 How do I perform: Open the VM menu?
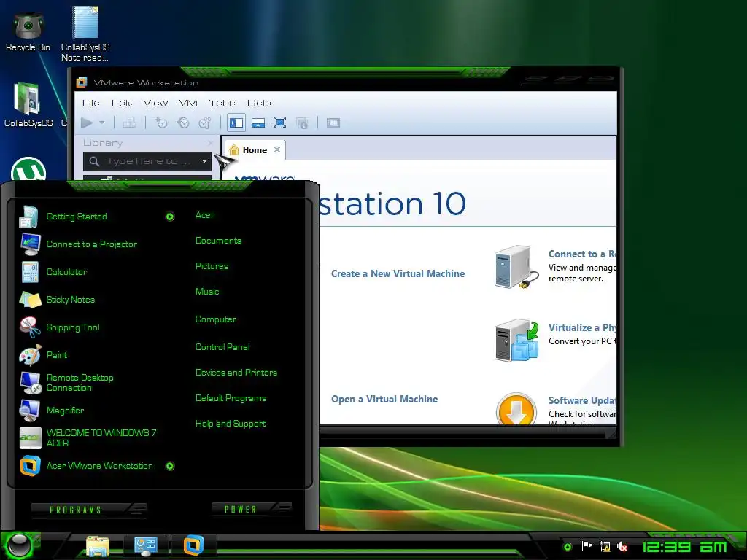click(188, 103)
